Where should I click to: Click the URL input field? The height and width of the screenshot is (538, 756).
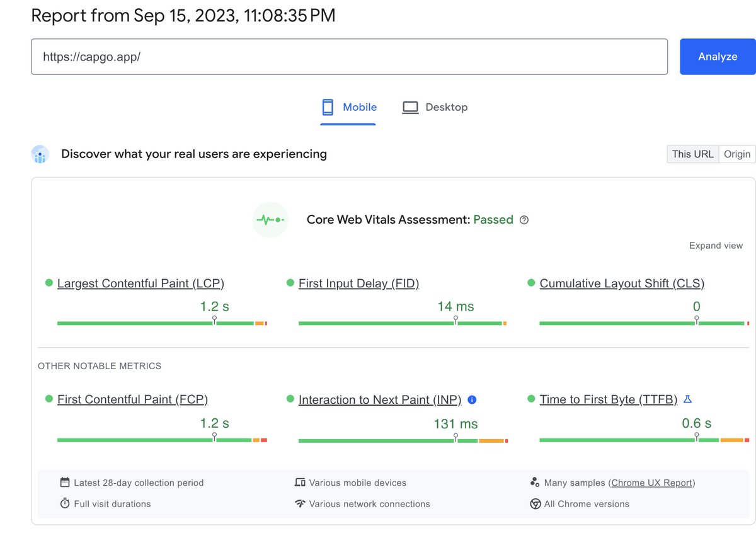(349, 57)
